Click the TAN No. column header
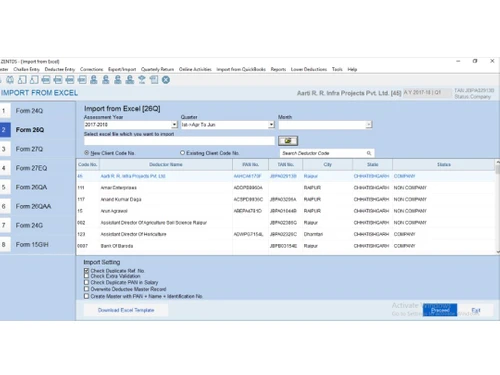 click(286, 164)
